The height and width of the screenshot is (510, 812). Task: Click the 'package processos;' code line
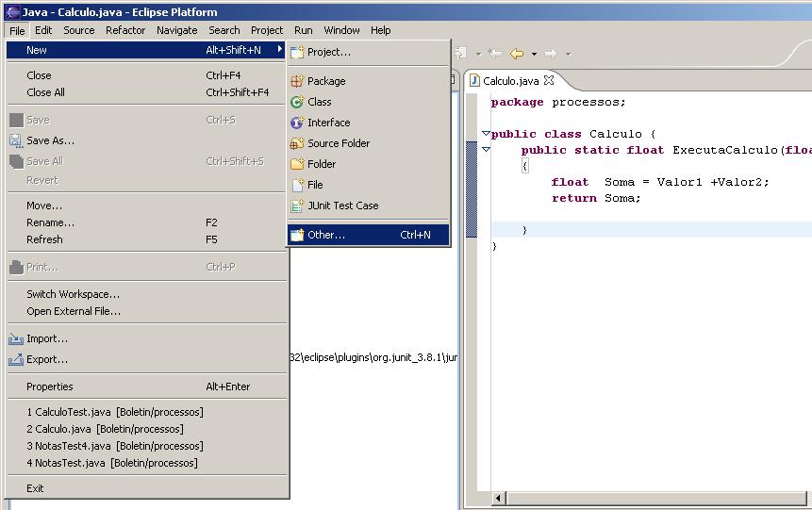pos(558,102)
